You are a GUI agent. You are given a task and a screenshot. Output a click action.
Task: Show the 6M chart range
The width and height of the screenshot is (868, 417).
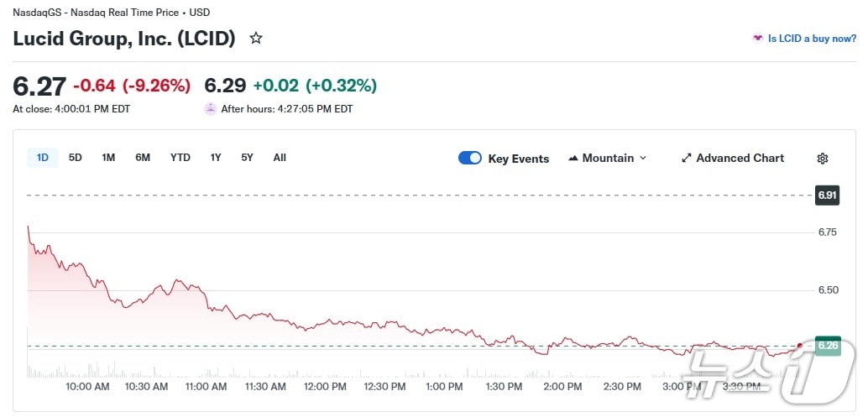pyautogui.click(x=143, y=158)
